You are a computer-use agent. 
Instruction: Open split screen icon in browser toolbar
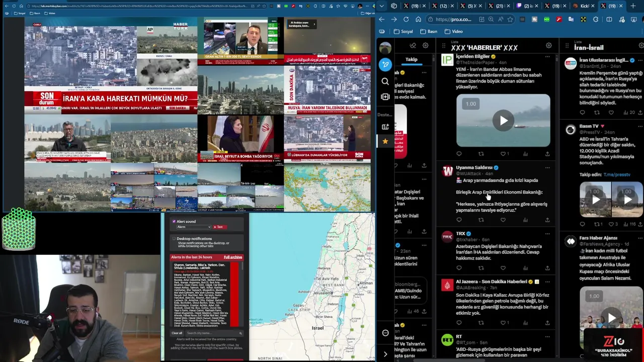[x=609, y=19]
